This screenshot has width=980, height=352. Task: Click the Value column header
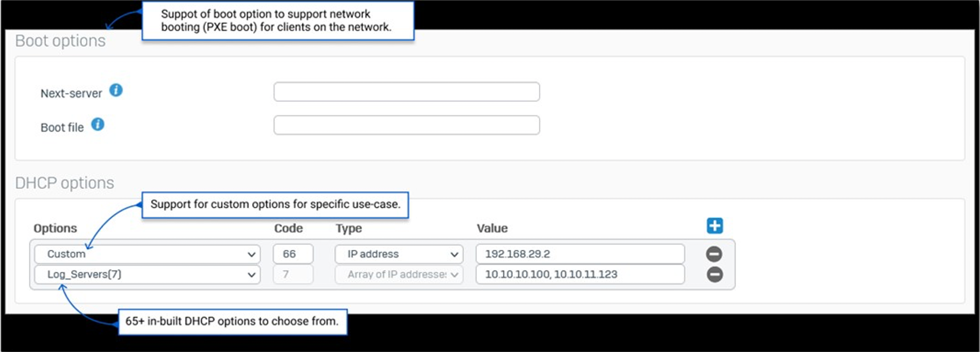[x=492, y=228]
